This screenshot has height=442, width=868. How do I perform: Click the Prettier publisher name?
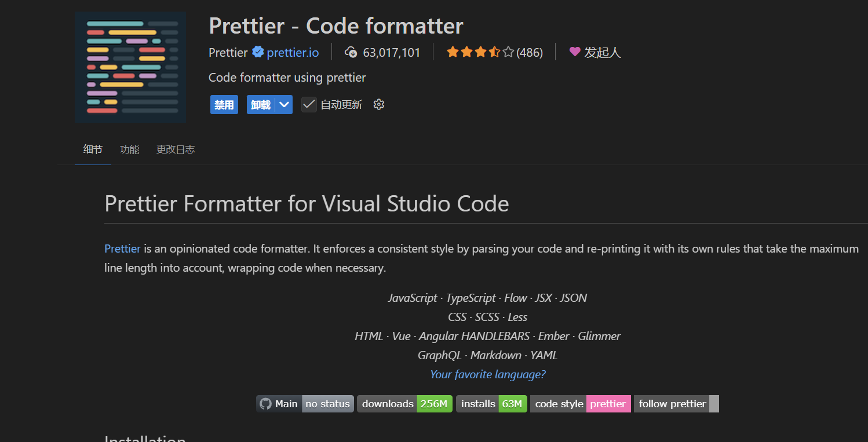[228, 53]
